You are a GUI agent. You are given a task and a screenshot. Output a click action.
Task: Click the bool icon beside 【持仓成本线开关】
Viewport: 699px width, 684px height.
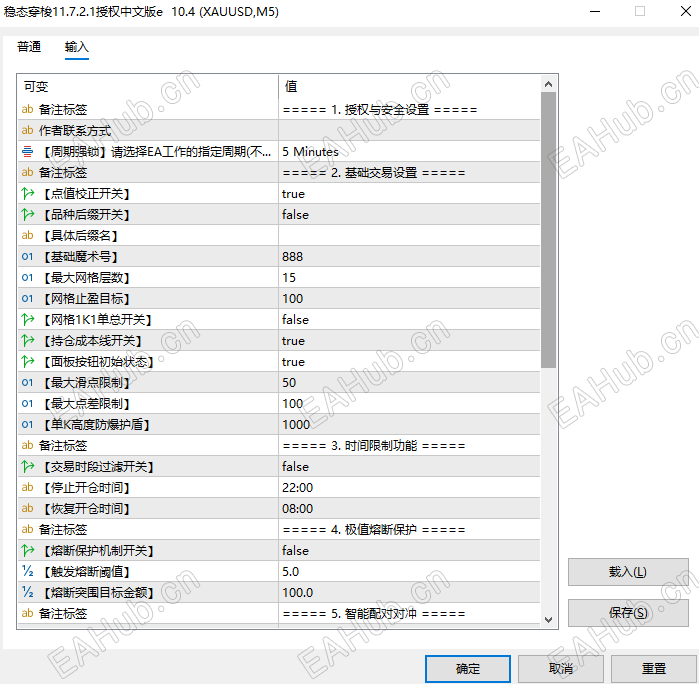click(28, 341)
